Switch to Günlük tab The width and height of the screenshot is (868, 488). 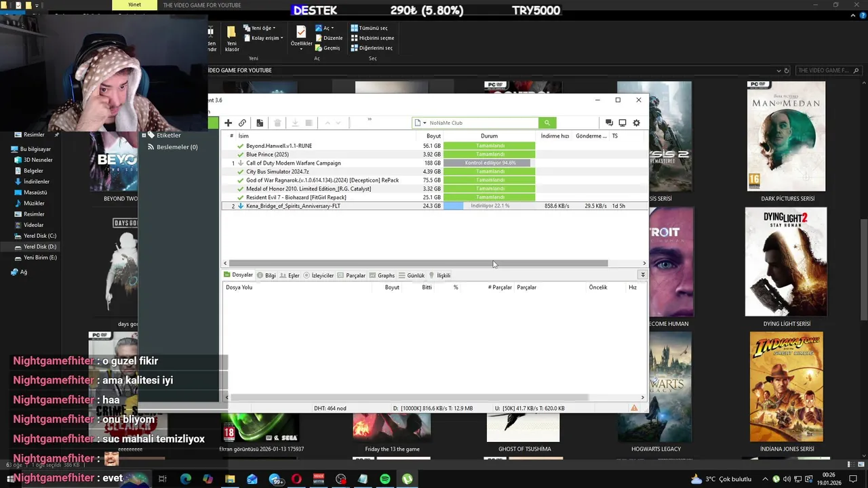[412, 275]
